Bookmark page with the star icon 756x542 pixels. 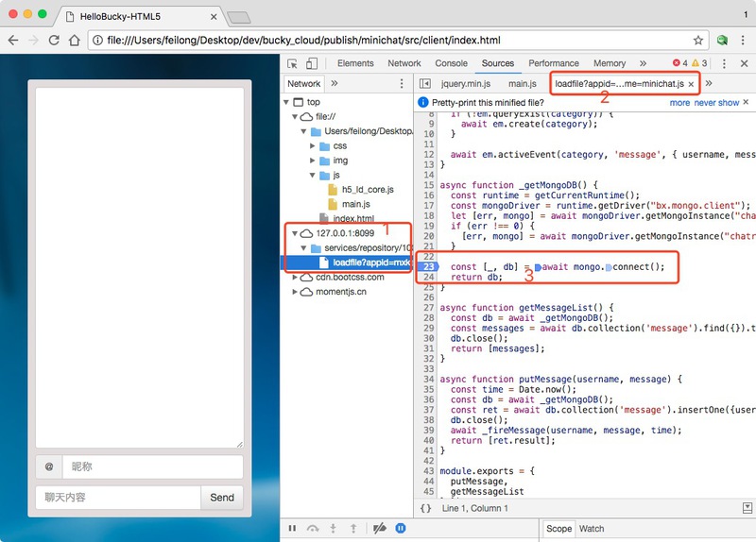tap(697, 40)
